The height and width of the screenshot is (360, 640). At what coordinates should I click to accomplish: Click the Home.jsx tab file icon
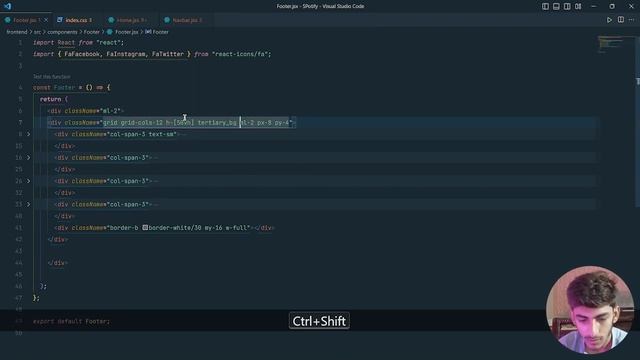tap(111, 20)
